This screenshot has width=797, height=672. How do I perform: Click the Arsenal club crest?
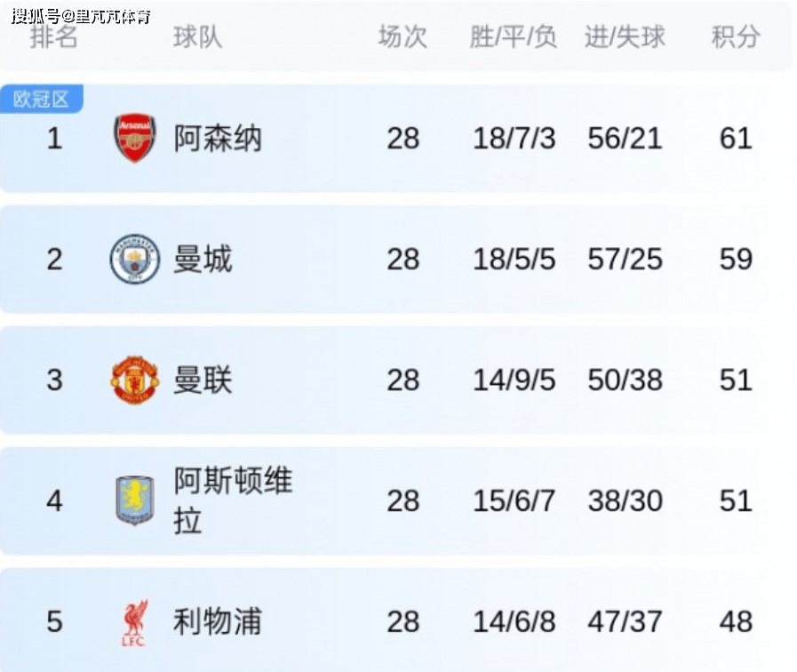[135, 138]
